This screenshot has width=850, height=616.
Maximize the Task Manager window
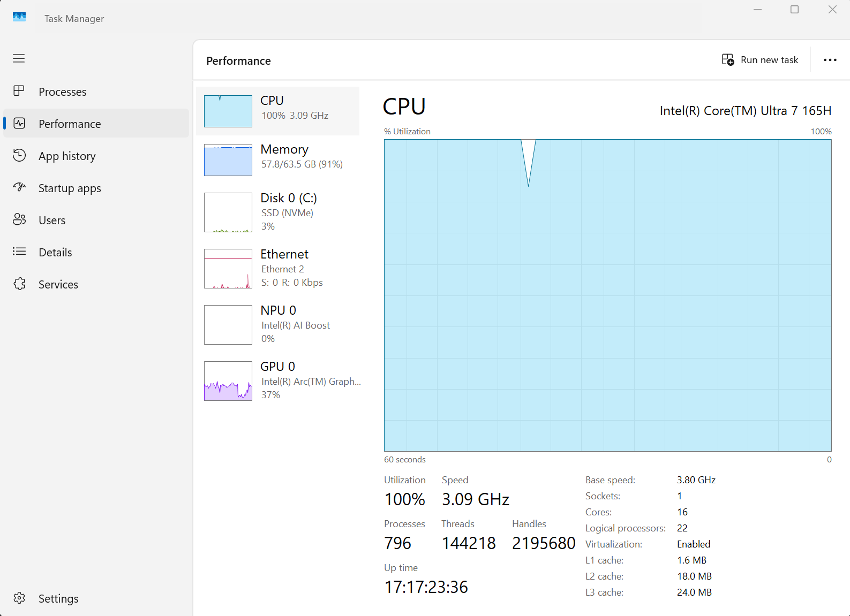point(795,10)
